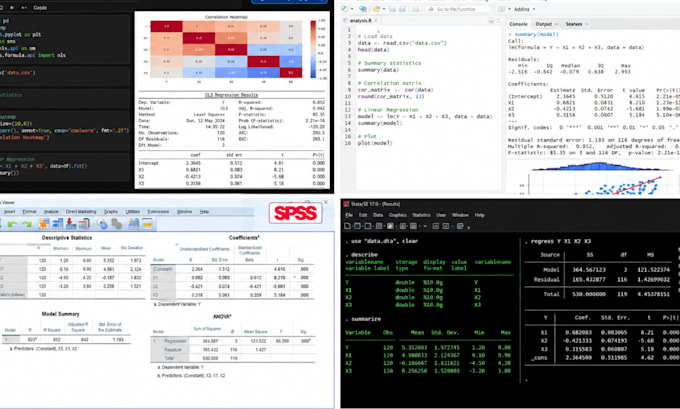This screenshot has width=680, height=409.
Task: Click the rightmost window icon in Stata toolbar
Action: [460, 226]
